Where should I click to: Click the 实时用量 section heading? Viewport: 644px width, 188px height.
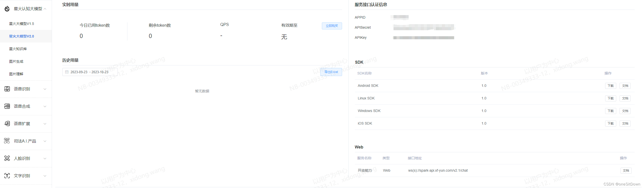70,5
